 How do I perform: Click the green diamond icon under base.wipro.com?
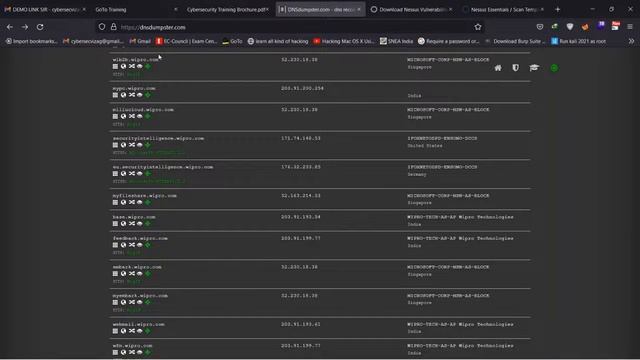coord(148,224)
